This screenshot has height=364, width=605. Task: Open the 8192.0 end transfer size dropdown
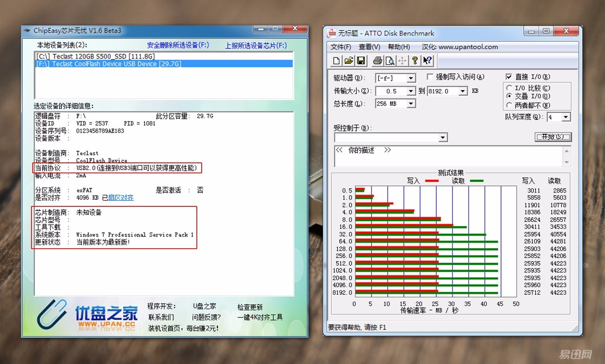(x=463, y=91)
